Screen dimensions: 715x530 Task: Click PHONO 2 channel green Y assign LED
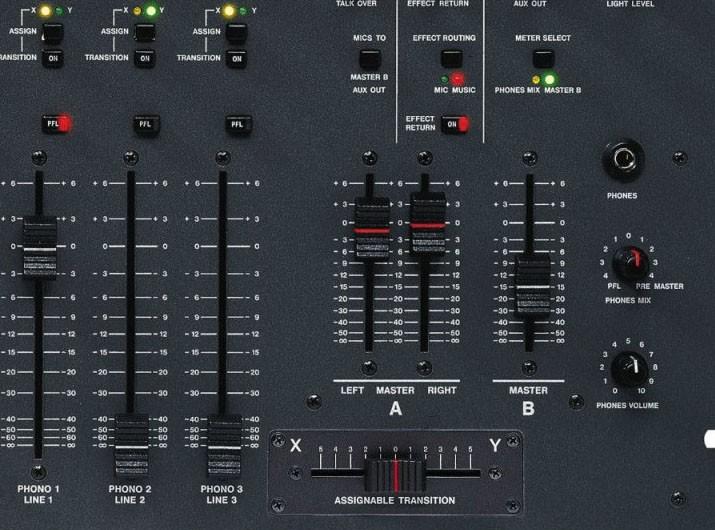point(150,10)
